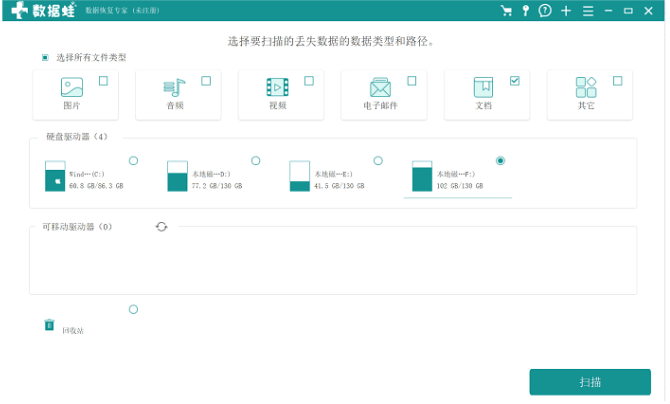The height and width of the screenshot is (404, 670).
Task: Click the 本地磁盘 (F:) drive usage icon
Action: click(422, 177)
